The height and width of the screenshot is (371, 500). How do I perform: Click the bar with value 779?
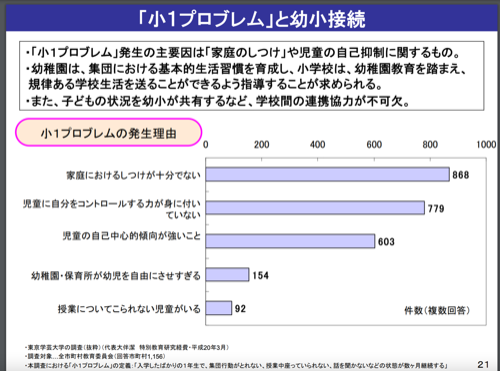point(315,208)
